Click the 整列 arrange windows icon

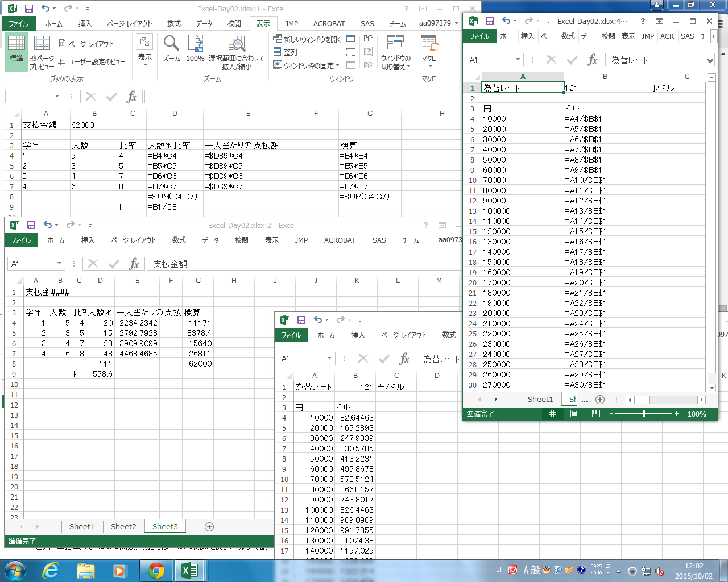(285, 52)
